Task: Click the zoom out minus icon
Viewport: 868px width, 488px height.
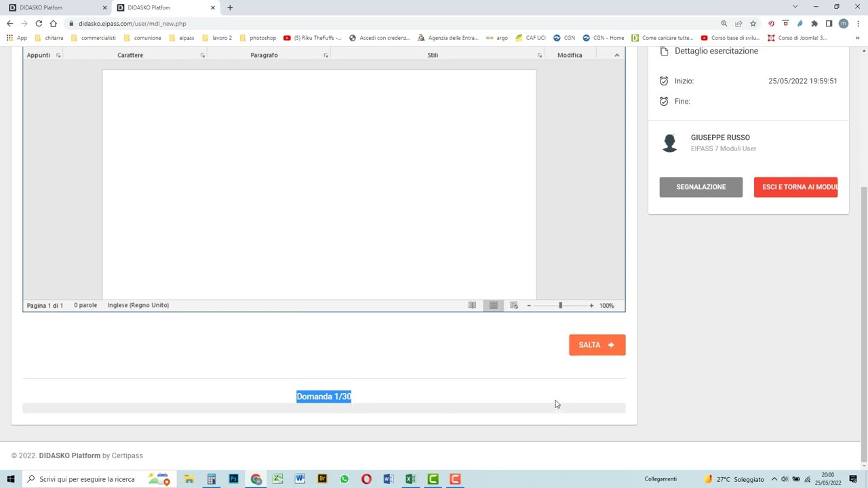Action: [529, 306]
